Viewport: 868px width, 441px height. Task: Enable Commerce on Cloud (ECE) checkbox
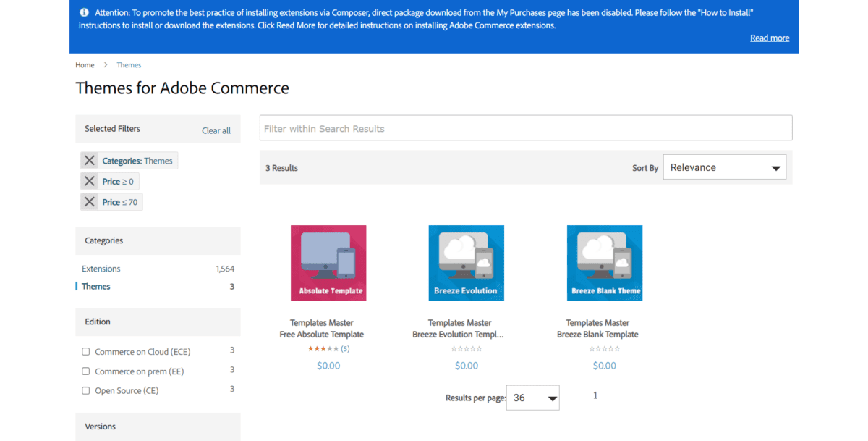(86, 352)
